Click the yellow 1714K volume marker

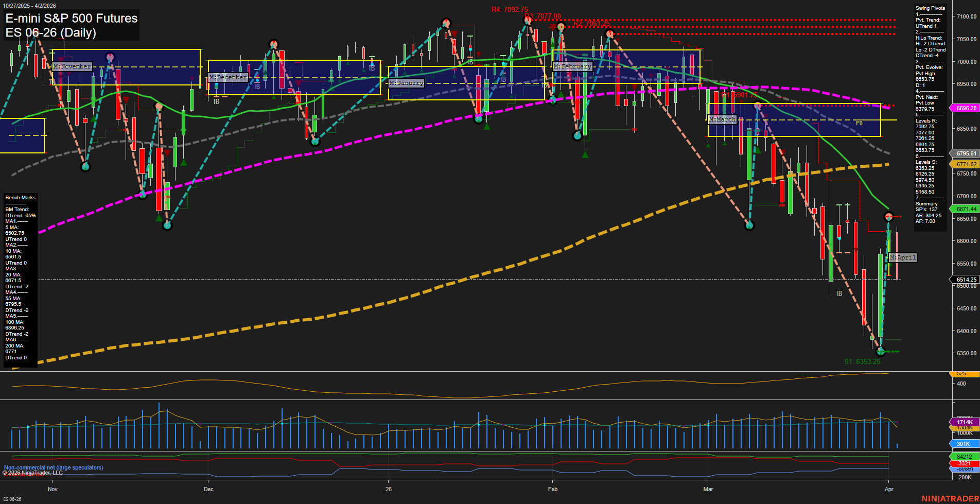(965, 422)
